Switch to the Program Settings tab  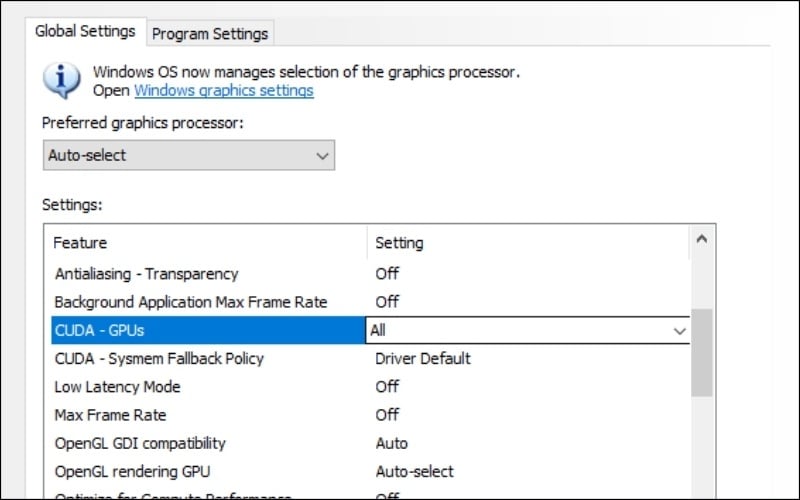[x=210, y=33]
